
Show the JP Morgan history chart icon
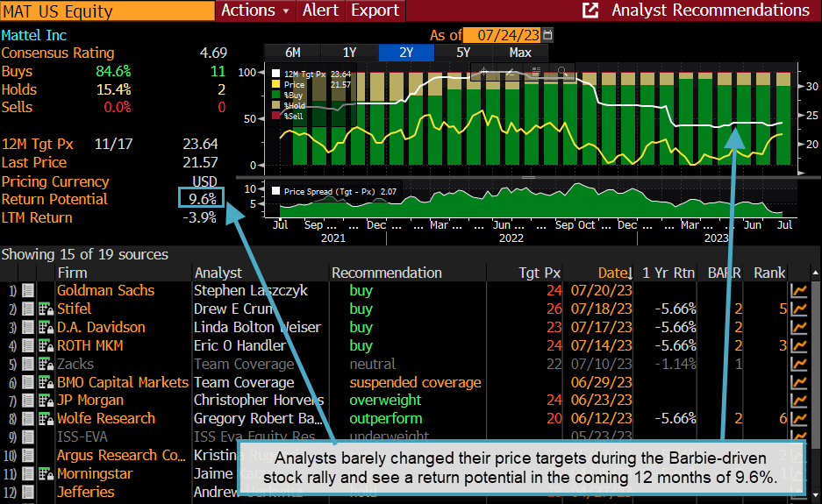tap(799, 401)
